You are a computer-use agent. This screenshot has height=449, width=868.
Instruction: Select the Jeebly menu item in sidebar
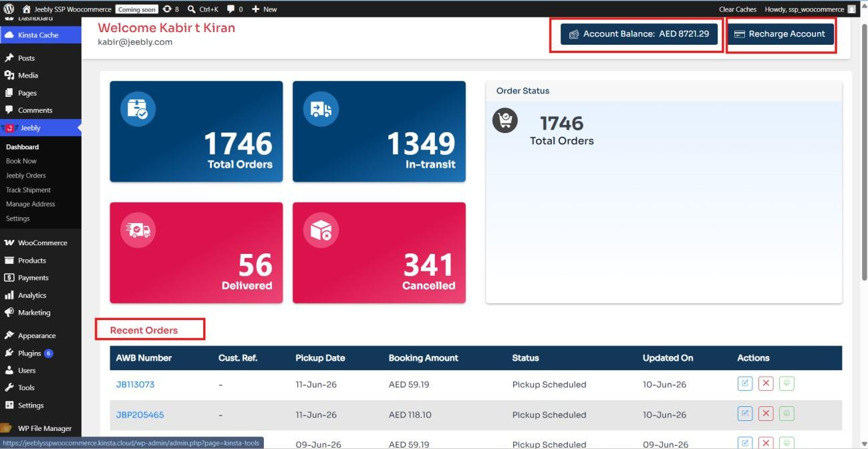pyautogui.click(x=40, y=128)
